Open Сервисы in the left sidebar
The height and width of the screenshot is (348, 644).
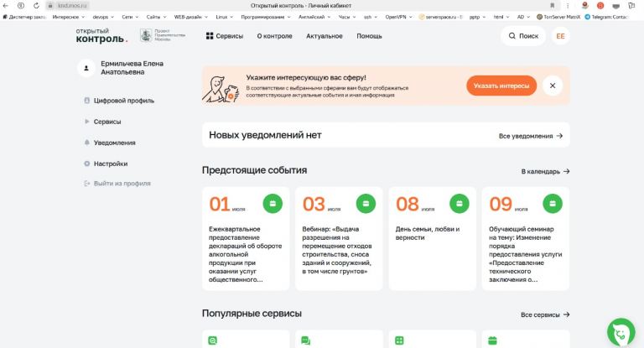click(102, 122)
